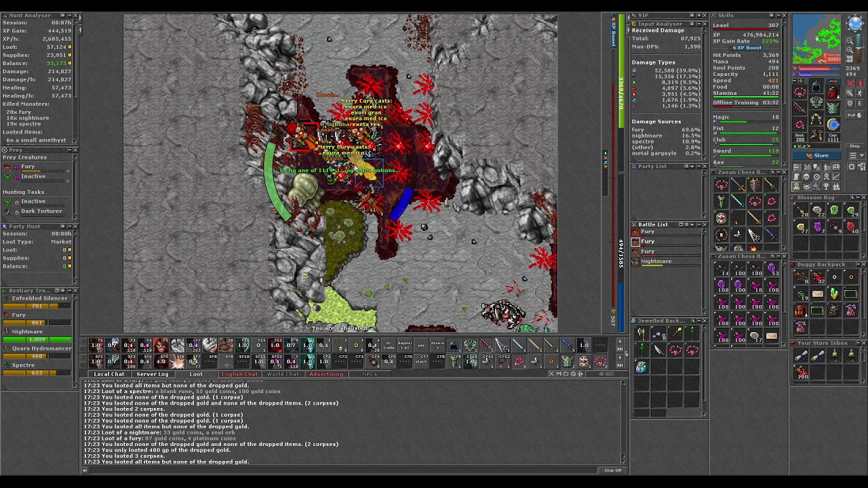This screenshot has height=488, width=868.
Task: Open the red backpack in the equipment panel
Action: click(x=833, y=92)
